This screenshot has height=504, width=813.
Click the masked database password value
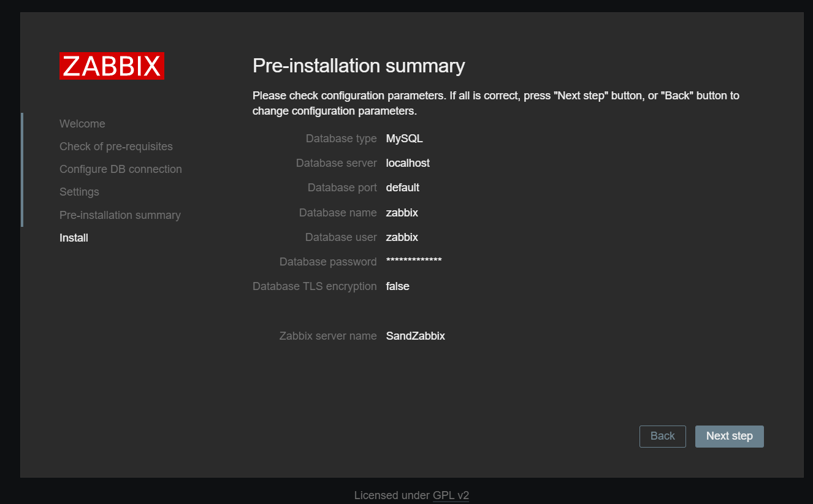(413, 261)
